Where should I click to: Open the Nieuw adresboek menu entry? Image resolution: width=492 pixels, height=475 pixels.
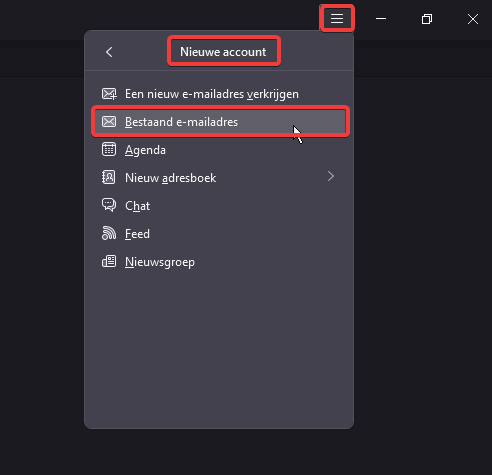220,178
